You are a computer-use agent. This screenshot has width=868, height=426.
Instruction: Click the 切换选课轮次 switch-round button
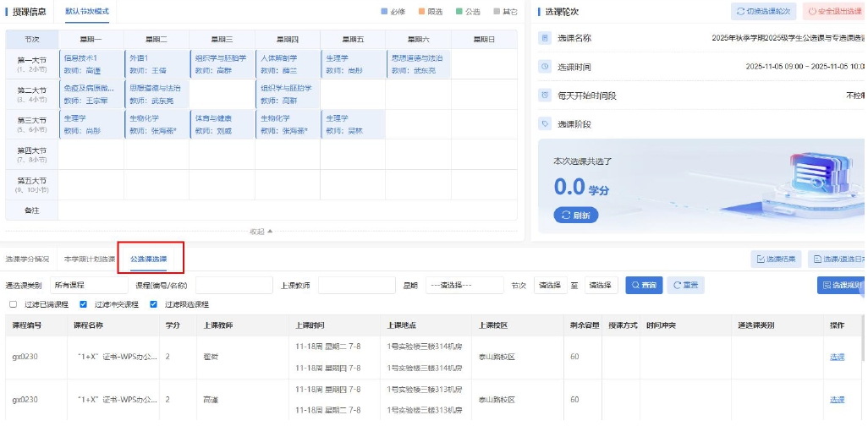pyautogui.click(x=763, y=12)
